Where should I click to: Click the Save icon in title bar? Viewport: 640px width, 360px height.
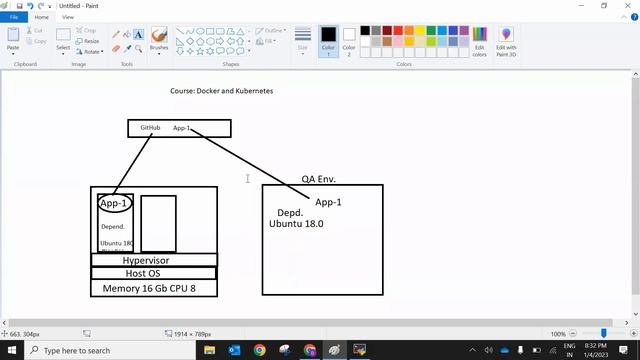(x=19, y=6)
